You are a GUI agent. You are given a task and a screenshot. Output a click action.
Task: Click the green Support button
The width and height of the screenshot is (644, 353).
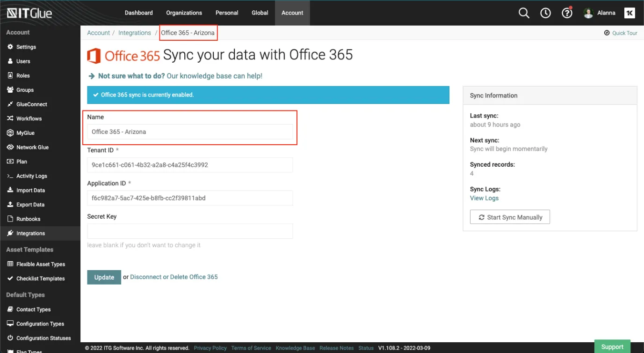click(x=612, y=347)
